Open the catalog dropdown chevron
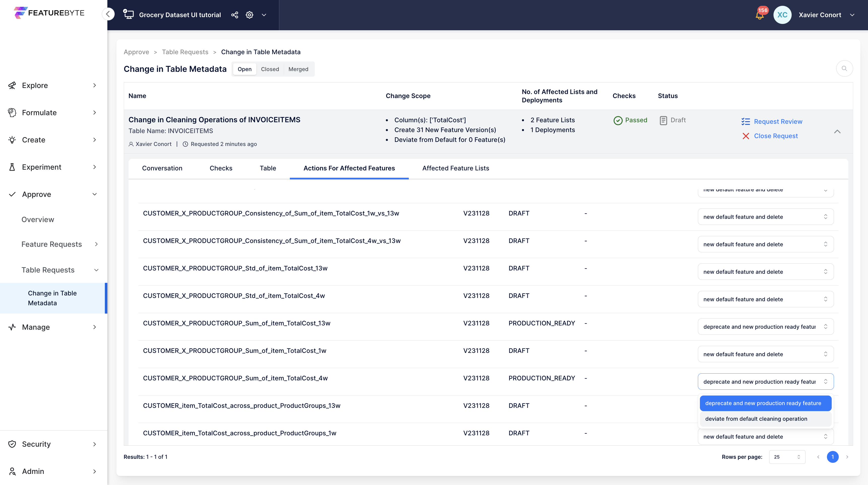 click(x=264, y=15)
